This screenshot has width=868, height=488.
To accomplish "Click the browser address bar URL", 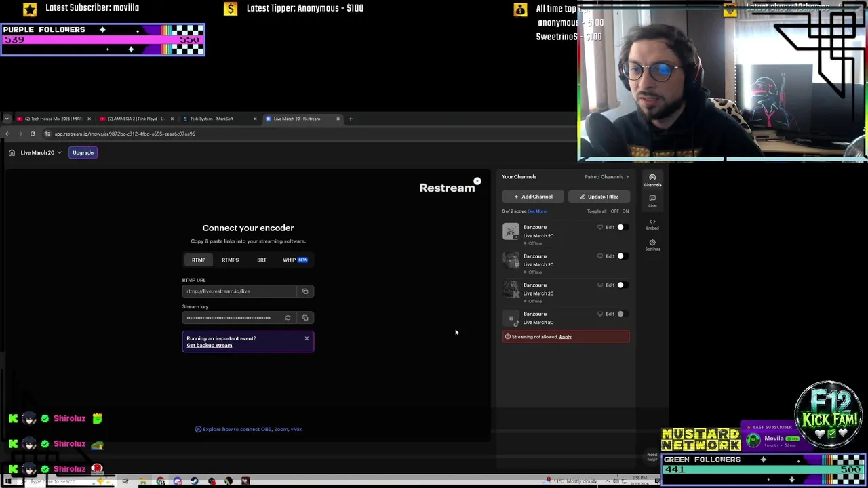I will tap(125, 134).
